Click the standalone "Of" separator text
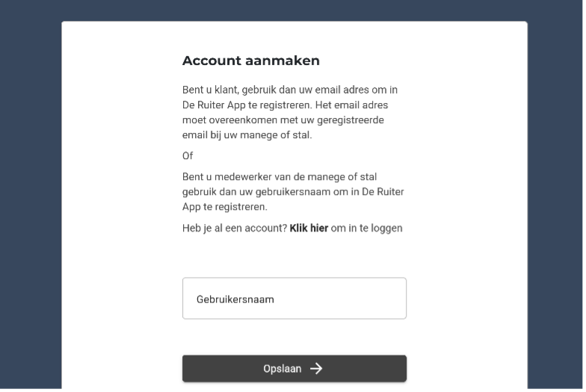586x392 pixels. tap(188, 156)
